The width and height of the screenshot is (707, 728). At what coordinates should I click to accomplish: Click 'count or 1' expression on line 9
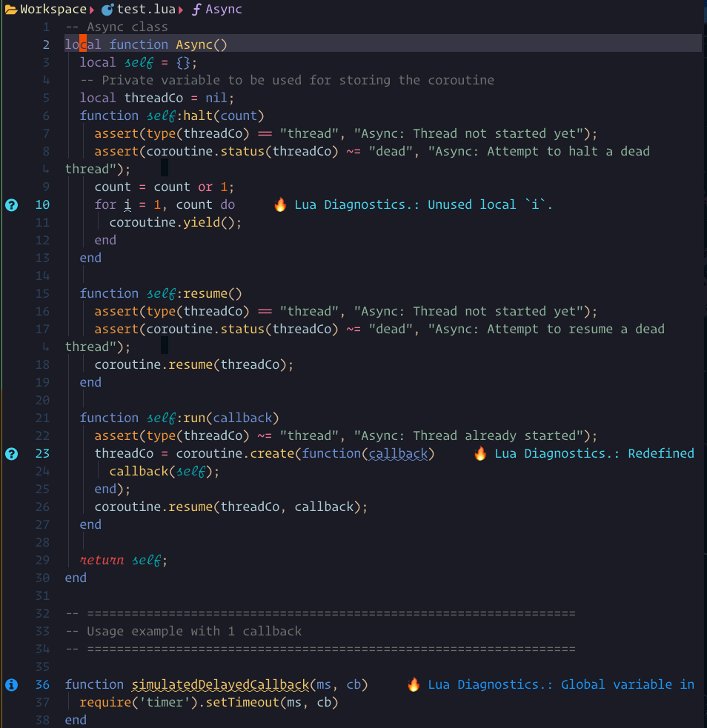tap(190, 187)
